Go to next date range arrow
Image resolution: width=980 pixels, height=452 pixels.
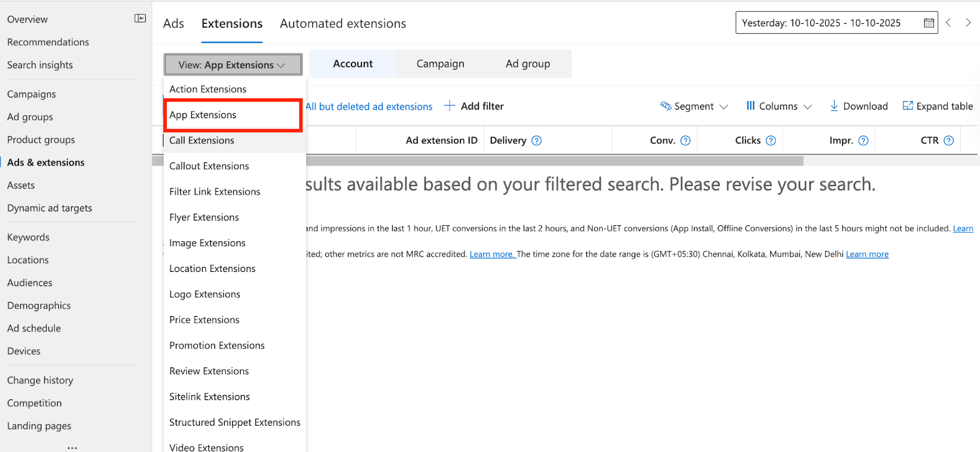click(x=968, y=23)
